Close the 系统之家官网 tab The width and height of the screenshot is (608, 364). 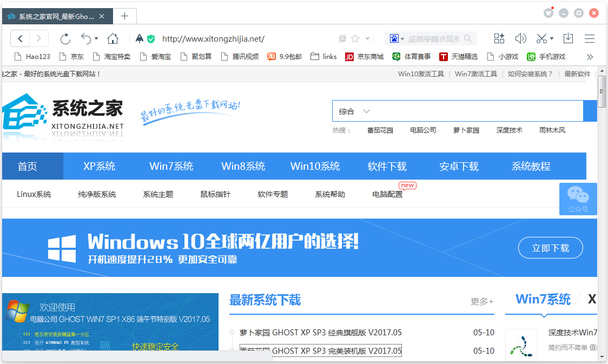pyautogui.click(x=102, y=16)
